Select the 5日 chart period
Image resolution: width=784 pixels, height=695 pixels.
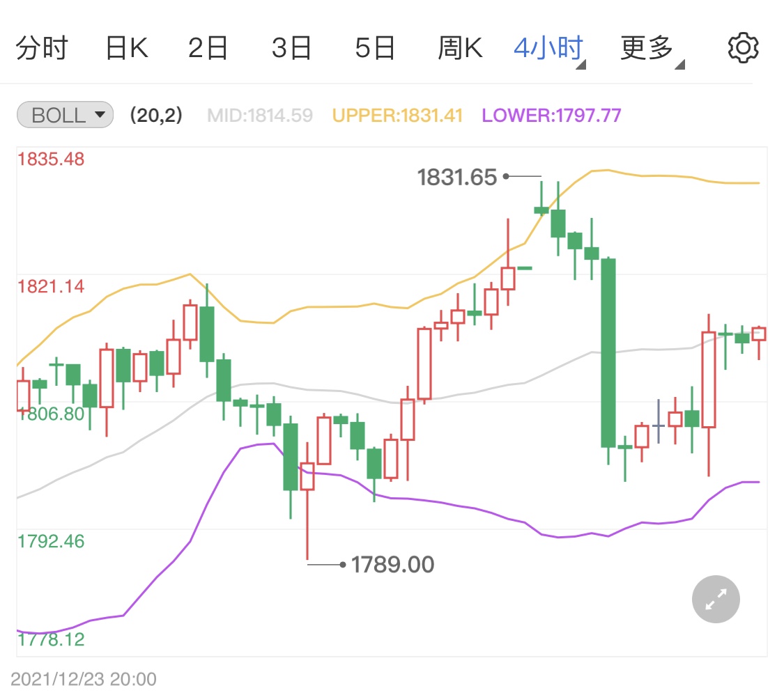point(375,48)
